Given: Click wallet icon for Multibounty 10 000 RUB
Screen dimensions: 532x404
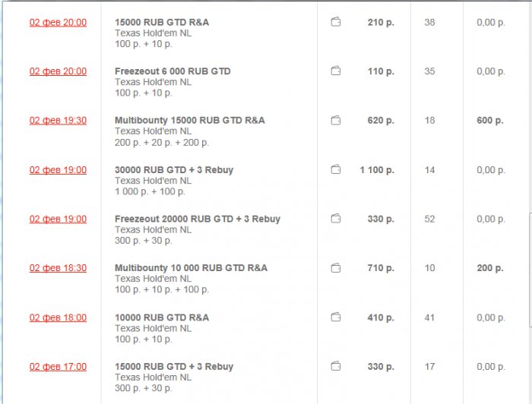Looking at the screenshot, I should [x=335, y=268].
